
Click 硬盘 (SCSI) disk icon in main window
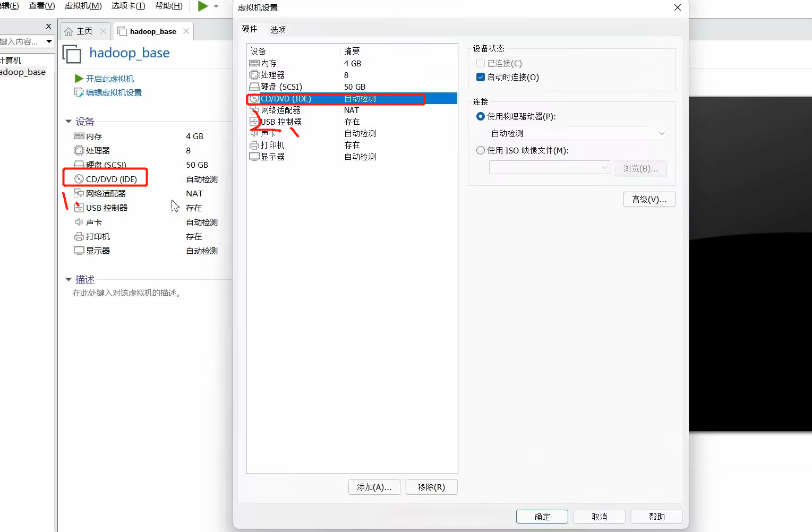coord(79,165)
